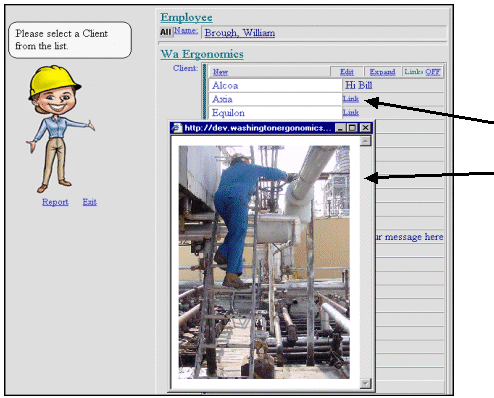Maximize the washingtonergonomics popup window
This screenshot has width=494, height=398.
tap(352, 128)
